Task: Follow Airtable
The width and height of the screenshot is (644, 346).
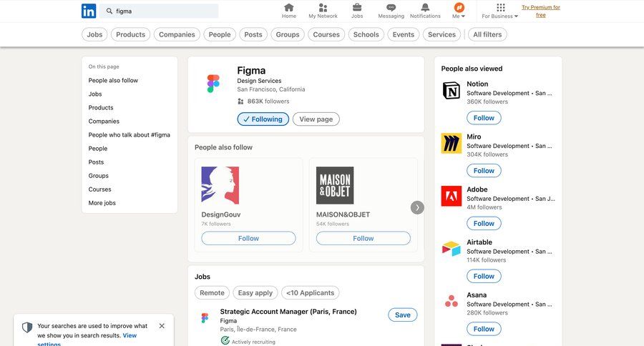Action: pyautogui.click(x=484, y=276)
